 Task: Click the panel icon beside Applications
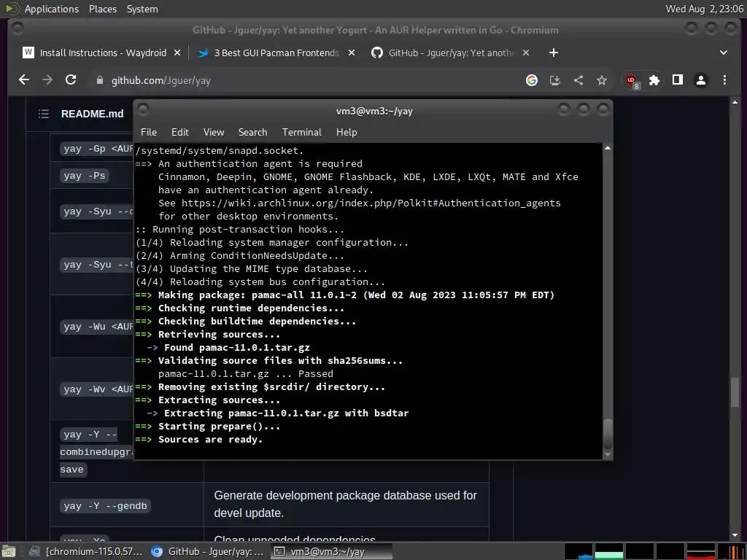[x=12, y=9]
